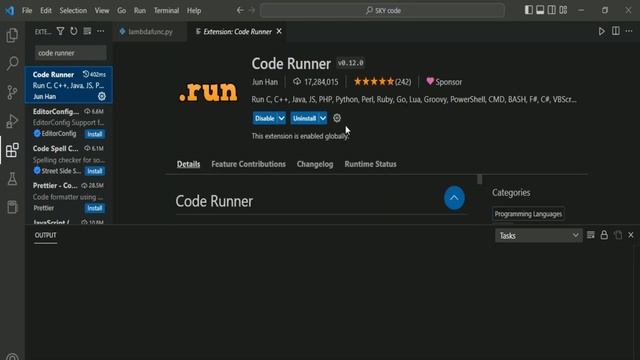Clear extensions search results icon

point(87,31)
